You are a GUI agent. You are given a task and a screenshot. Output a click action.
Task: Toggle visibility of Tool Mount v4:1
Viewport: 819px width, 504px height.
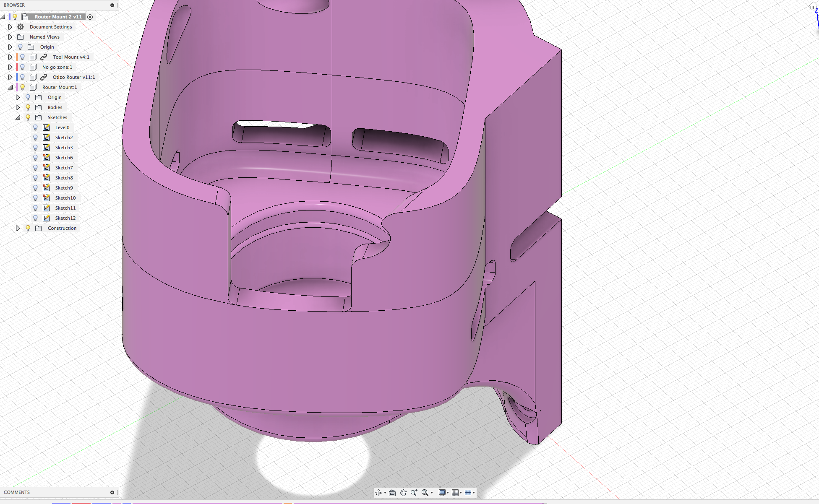[x=23, y=57]
